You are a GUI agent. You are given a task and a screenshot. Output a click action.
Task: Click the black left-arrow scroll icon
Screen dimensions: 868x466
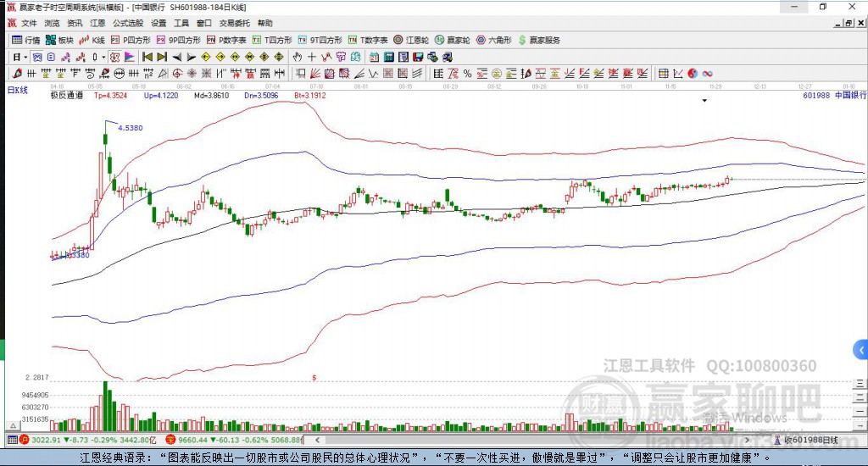click(x=176, y=57)
